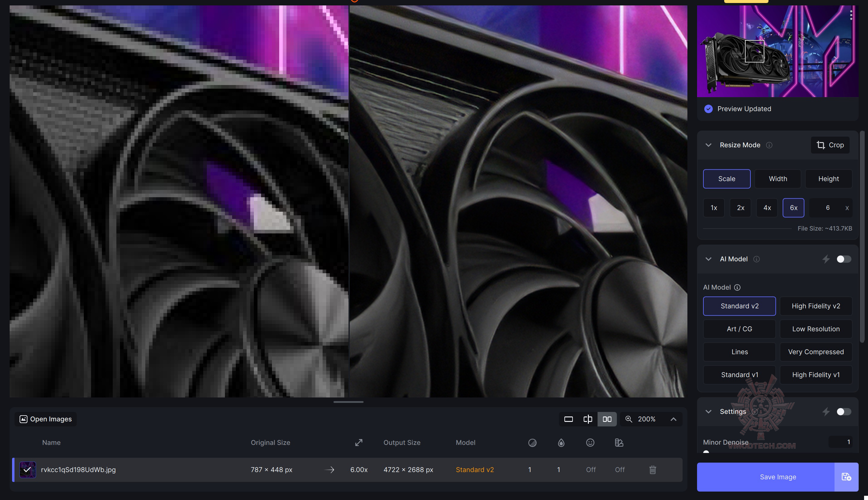Select the High Fidelity v2 model
This screenshot has height=500, width=868.
pos(816,305)
